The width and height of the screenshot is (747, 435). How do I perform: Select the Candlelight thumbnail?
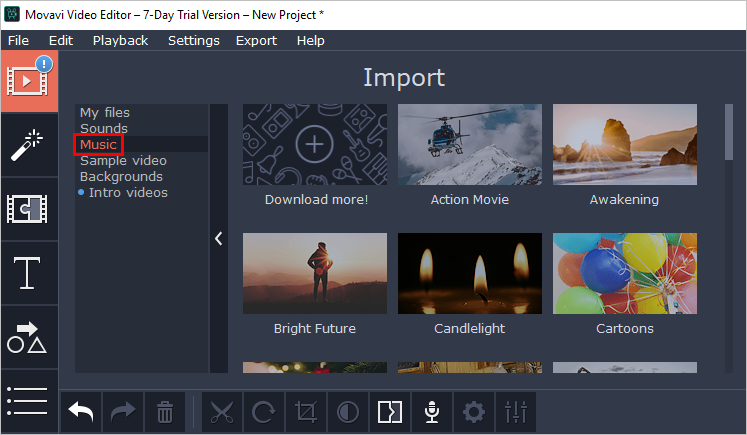470,273
